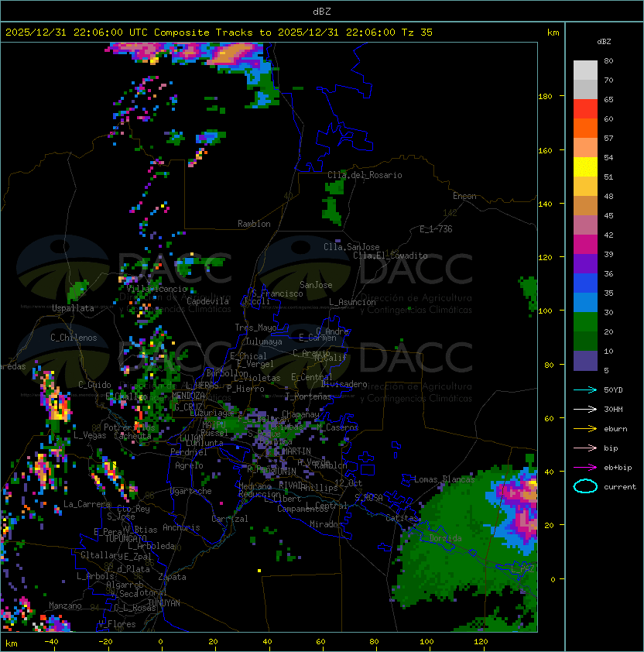Click the 50YD legend label
The image size is (644, 652).
point(613,389)
